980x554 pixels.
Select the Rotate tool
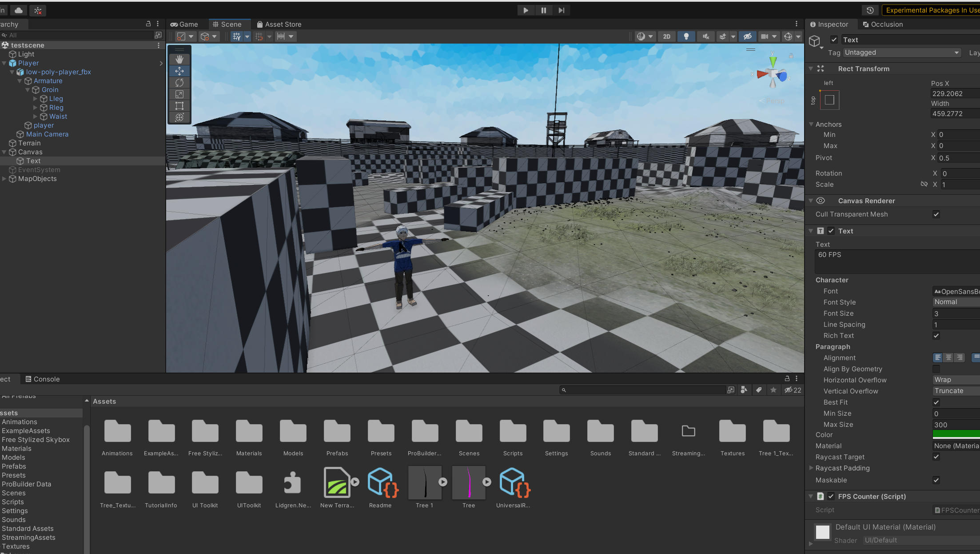[x=179, y=83]
